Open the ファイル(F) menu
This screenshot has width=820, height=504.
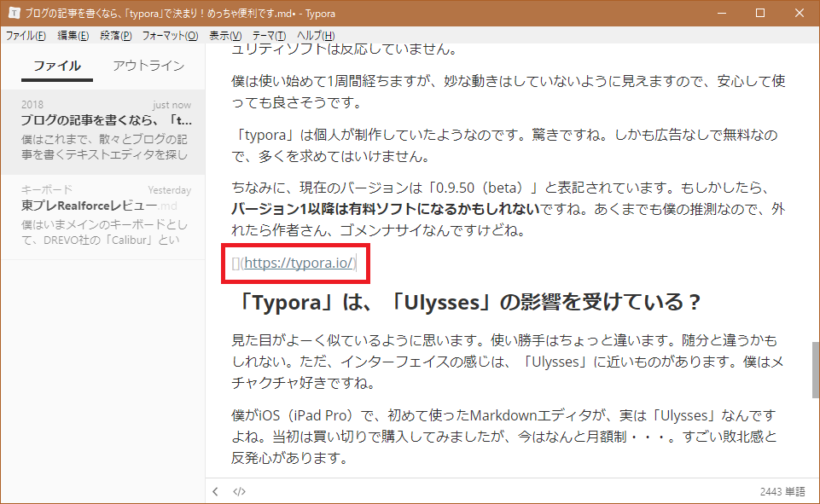(26, 36)
